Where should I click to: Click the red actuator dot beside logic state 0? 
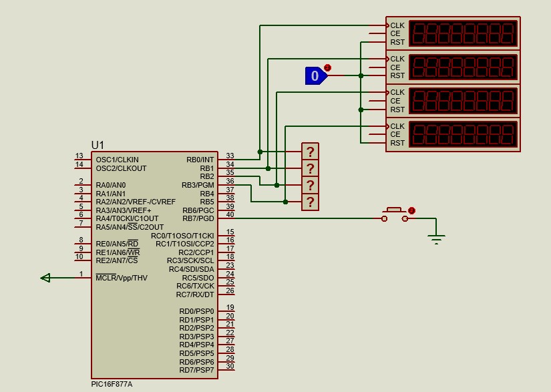(x=327, y=67)
